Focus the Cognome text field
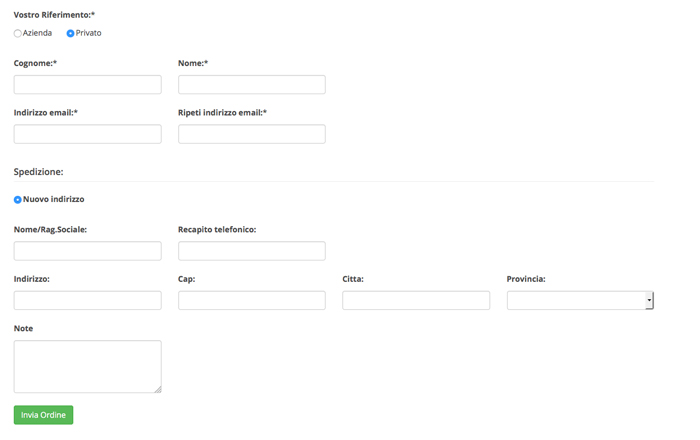Image resolution: width=700 pixels, height=440 pixels. click(88, 84)
